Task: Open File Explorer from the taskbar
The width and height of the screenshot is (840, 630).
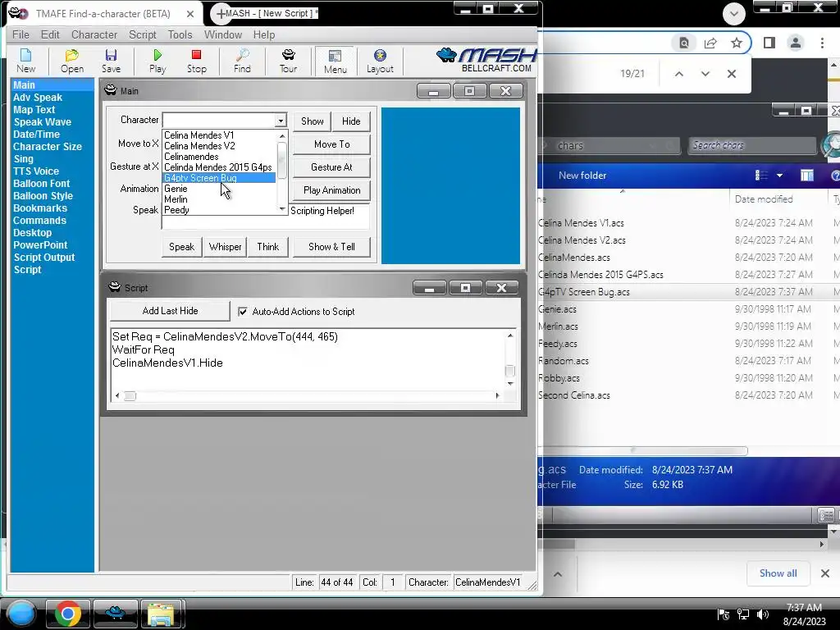Action: click(x=162, y=614)
